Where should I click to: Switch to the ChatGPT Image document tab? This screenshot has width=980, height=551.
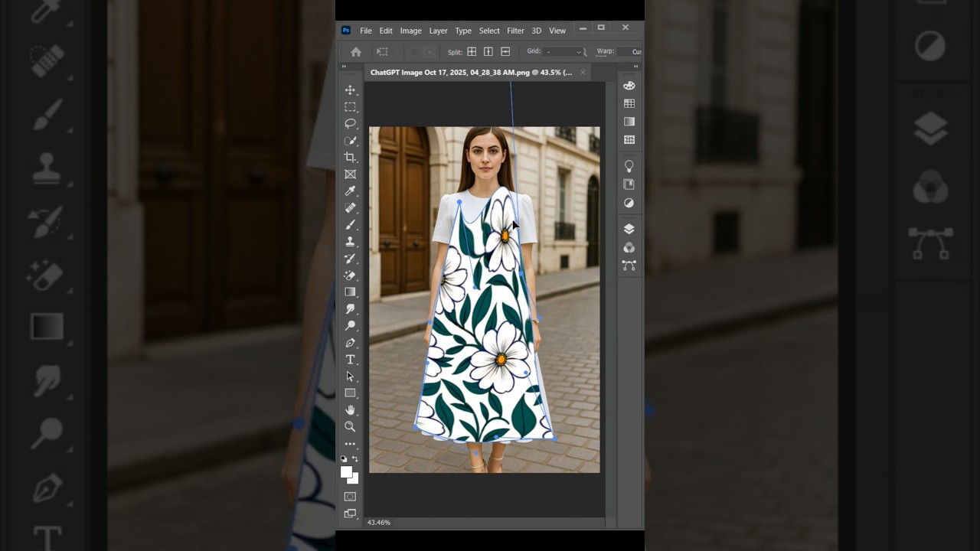[471, 73]
